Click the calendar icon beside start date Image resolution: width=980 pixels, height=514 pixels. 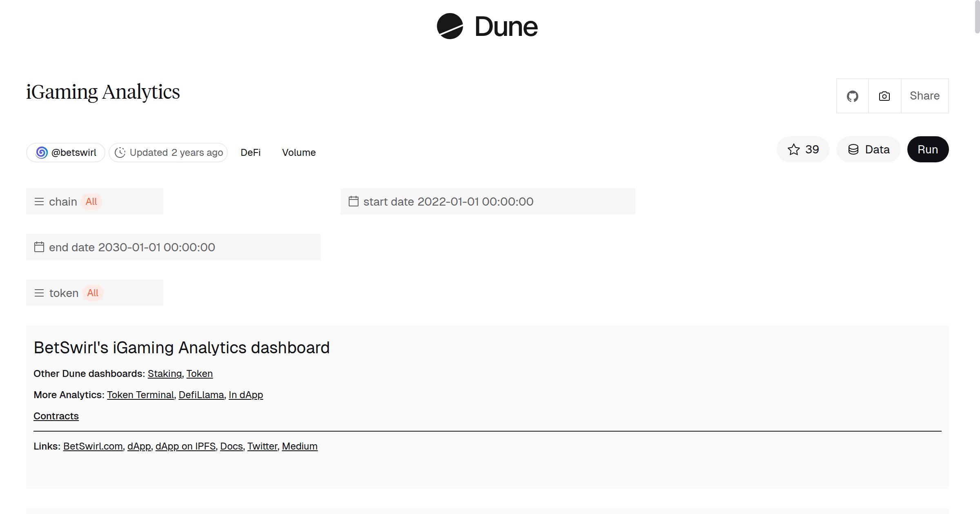pos(354,201)
